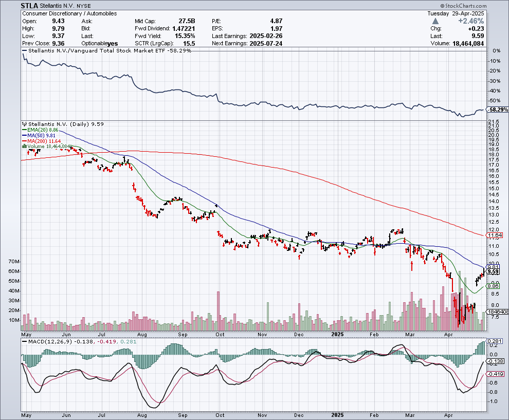Image resolution: width=509 pixels, height=420 pixels.
Task: Click the EMA(20) 8.86 legend entry
Action: (43, 130)
